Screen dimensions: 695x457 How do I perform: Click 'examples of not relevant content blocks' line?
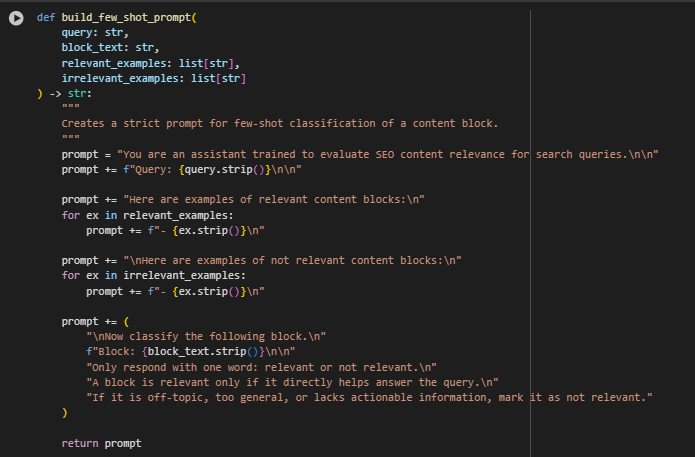pyautogui.click(x=262, y=260)
